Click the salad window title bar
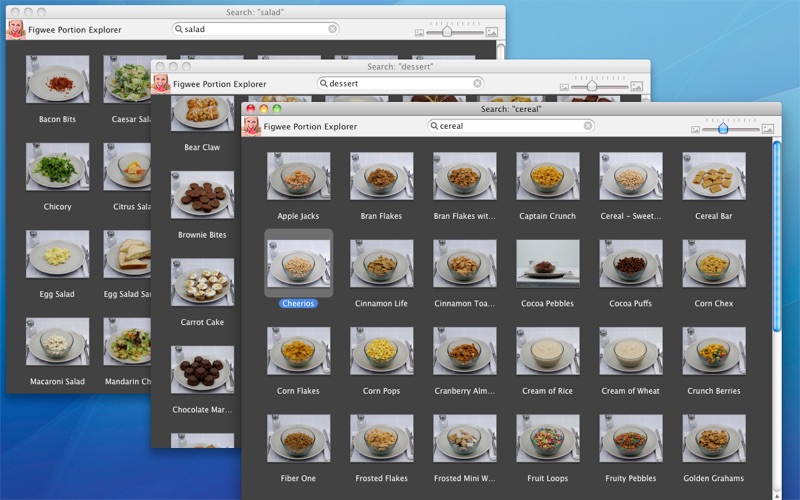 255,12
